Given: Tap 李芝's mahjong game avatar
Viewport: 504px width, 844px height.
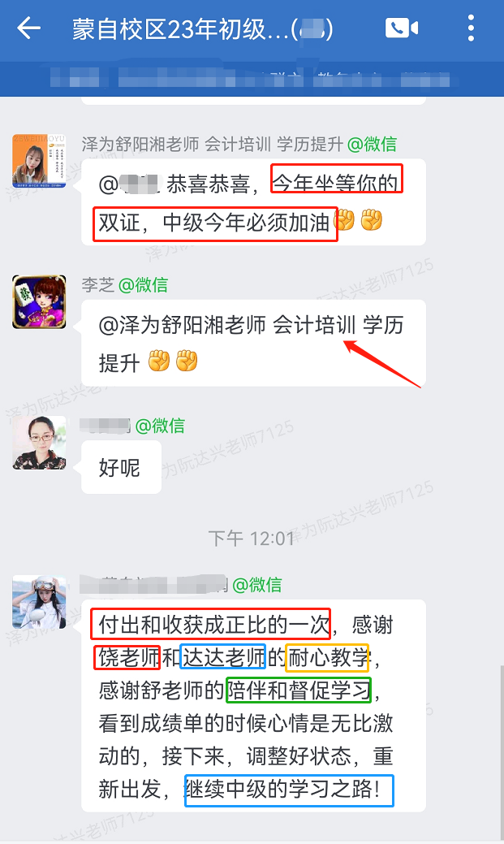Looking at the screenshot, I should (39, 302).
